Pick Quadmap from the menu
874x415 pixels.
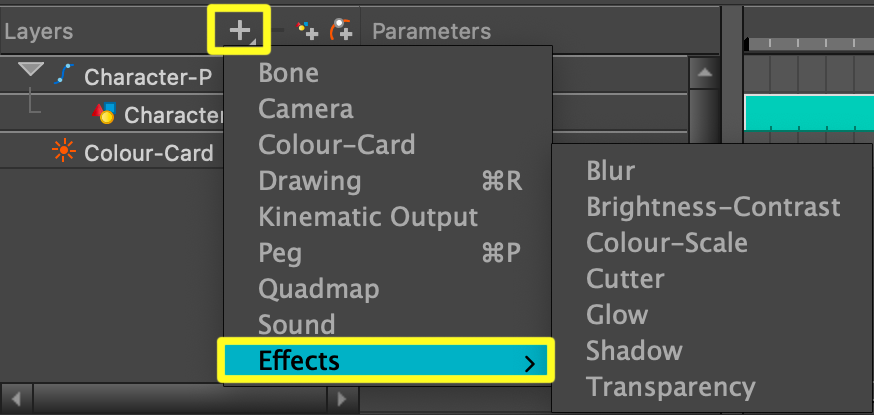318,289
